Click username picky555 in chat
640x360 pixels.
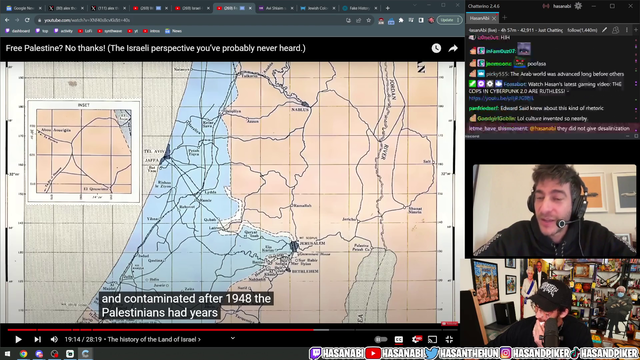(497, 74)
